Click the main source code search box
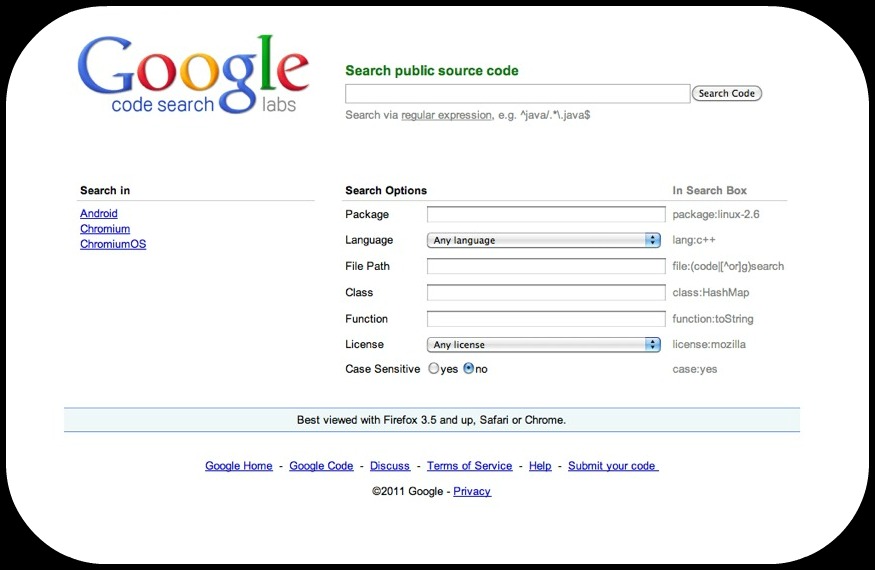The width and height of the screenshot is (875, 570). (x=517, y=94)
